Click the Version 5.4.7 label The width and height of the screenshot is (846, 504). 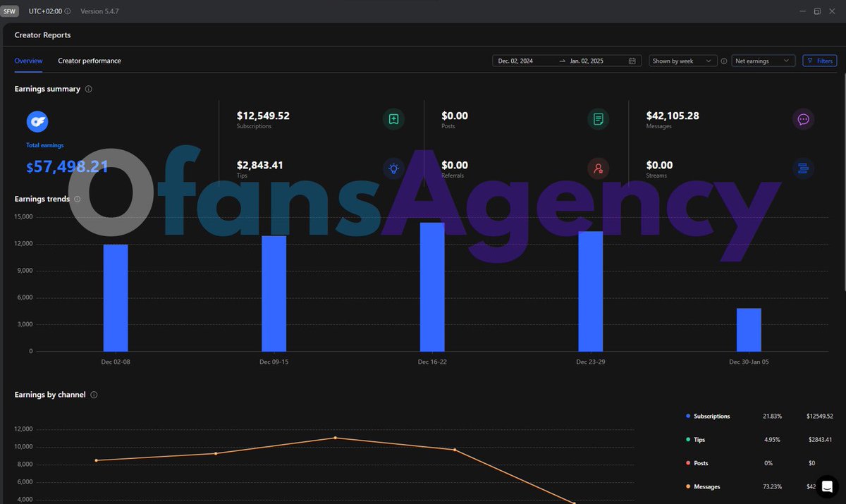[99, 11]
